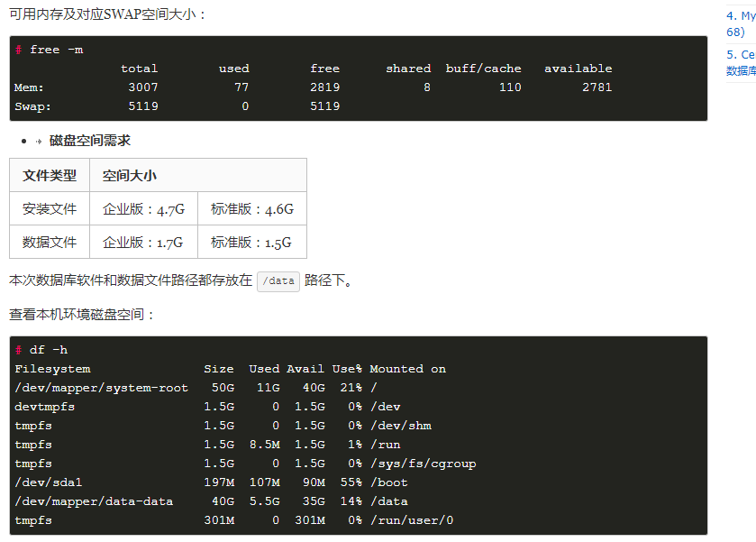Click the "available" column header

[578, 69]
